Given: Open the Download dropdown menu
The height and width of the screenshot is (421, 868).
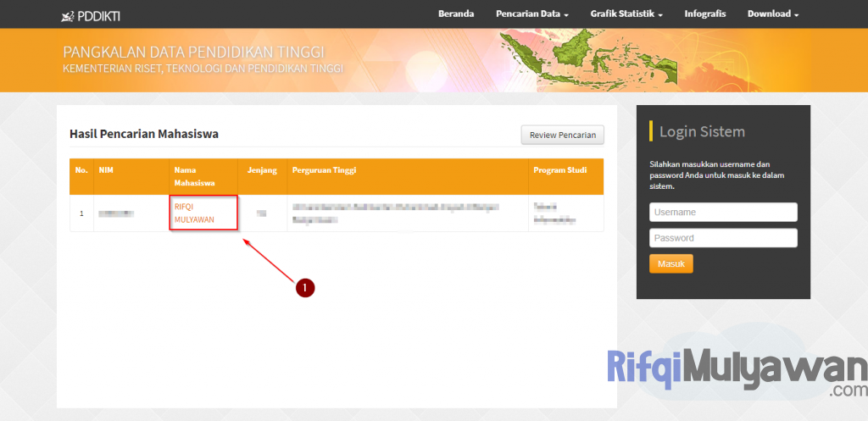Looking at the screenshot, I should (773, 14).
